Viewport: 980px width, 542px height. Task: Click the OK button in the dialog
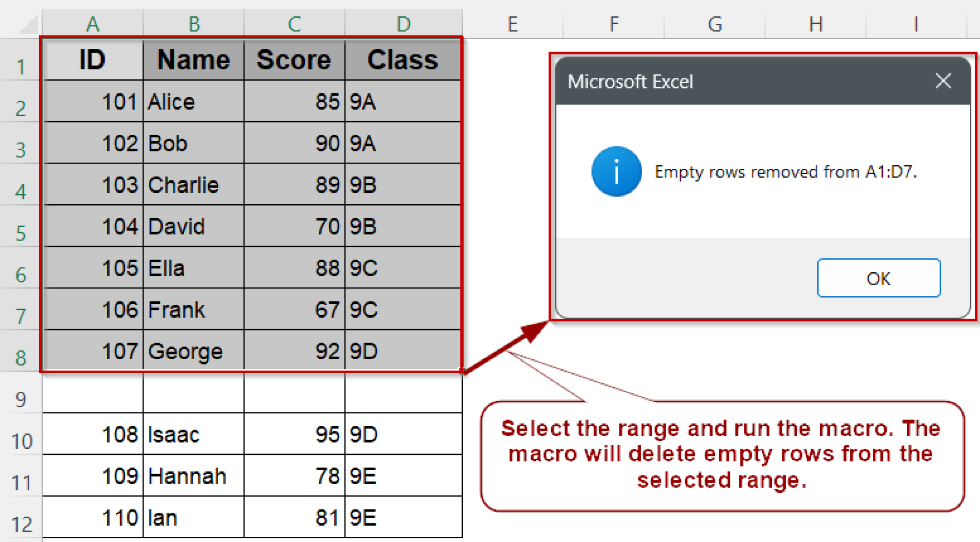click(879, 278)
